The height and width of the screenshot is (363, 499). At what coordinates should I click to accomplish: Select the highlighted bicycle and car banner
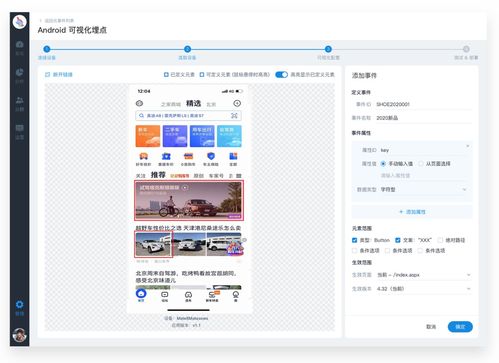(189, 200)
